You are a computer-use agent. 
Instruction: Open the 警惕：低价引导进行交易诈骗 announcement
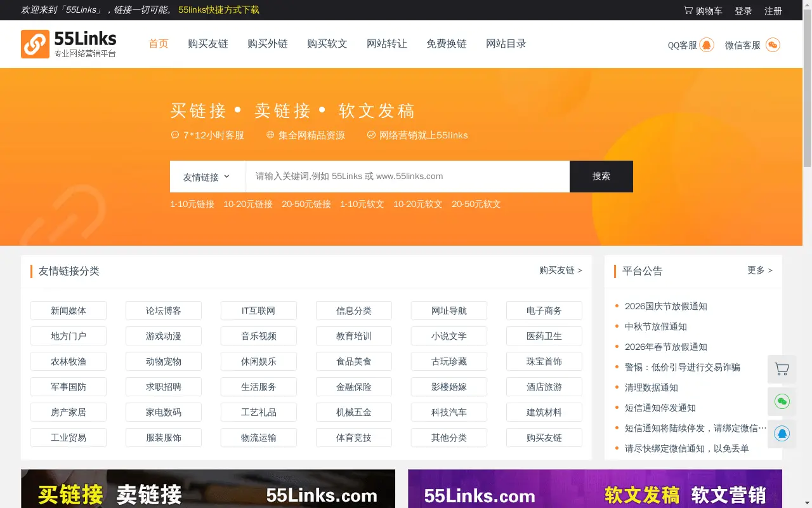683,367
